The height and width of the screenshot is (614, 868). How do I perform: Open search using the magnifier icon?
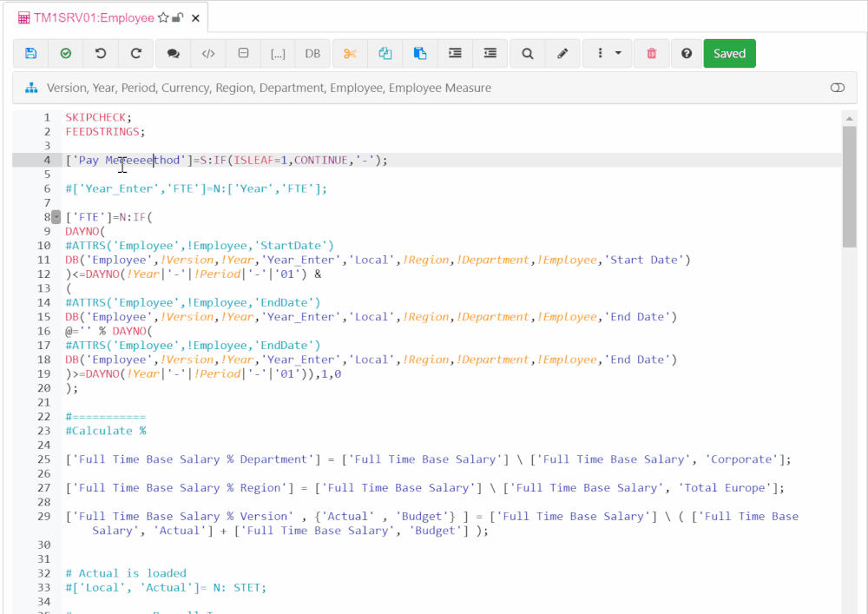(526, 53)
